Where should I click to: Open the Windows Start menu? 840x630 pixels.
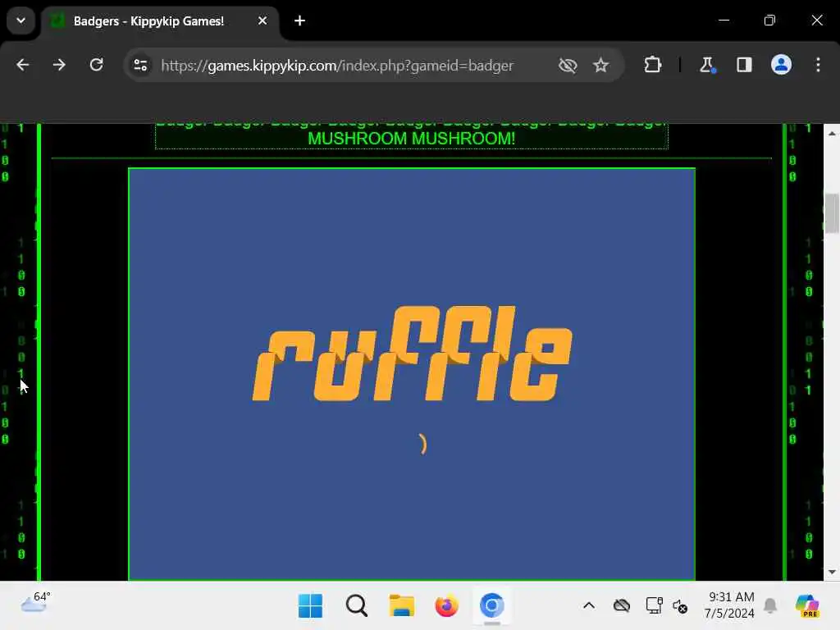(x=310, y=606)
